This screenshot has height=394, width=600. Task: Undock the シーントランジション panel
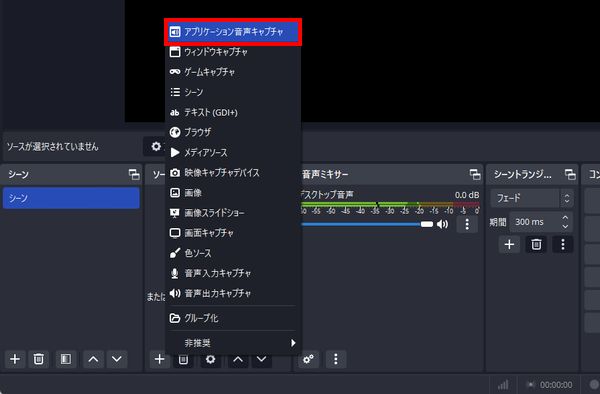[x=570, y=174]
